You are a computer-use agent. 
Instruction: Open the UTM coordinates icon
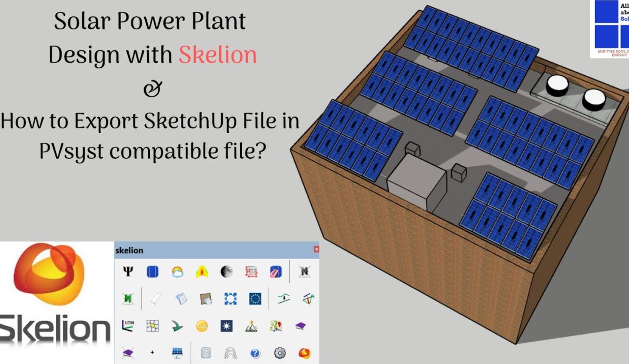pos(128,326)
